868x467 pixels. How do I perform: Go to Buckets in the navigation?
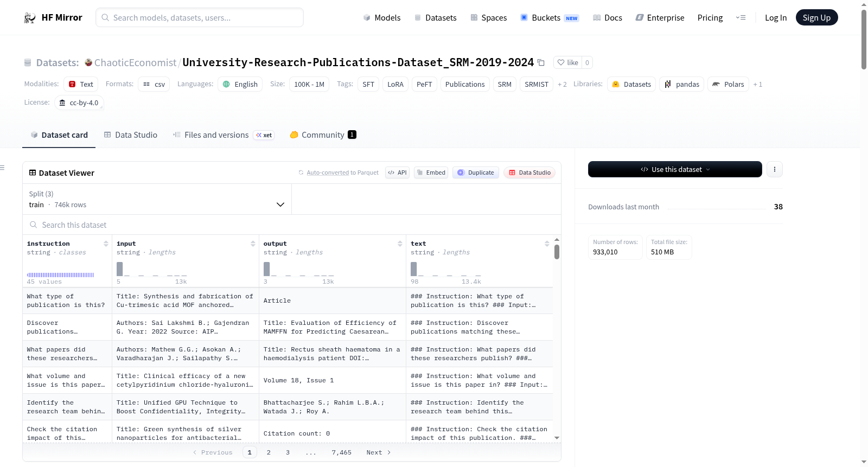[x=550, y=17]
